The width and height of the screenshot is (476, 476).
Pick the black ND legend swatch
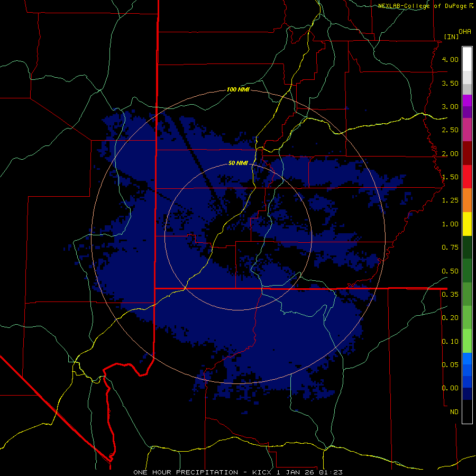click(x=467, y=411)
